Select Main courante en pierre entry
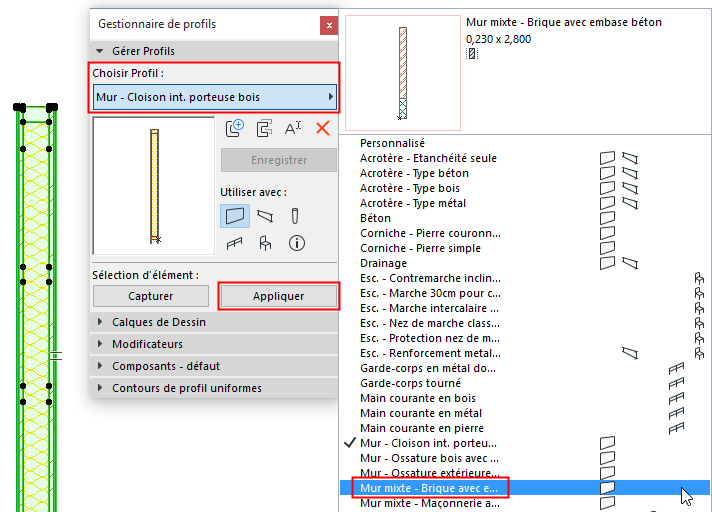 [525, 428]
